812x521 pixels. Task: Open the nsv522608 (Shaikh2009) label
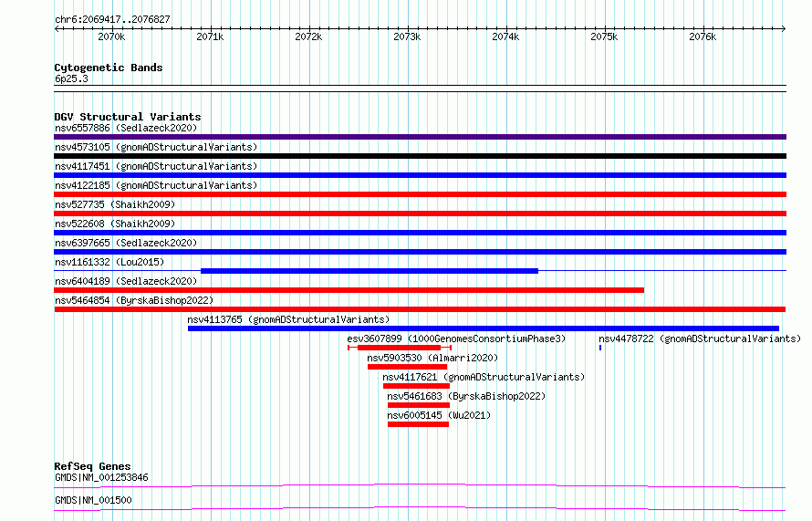pyautogui.click(x=115, y=224)
